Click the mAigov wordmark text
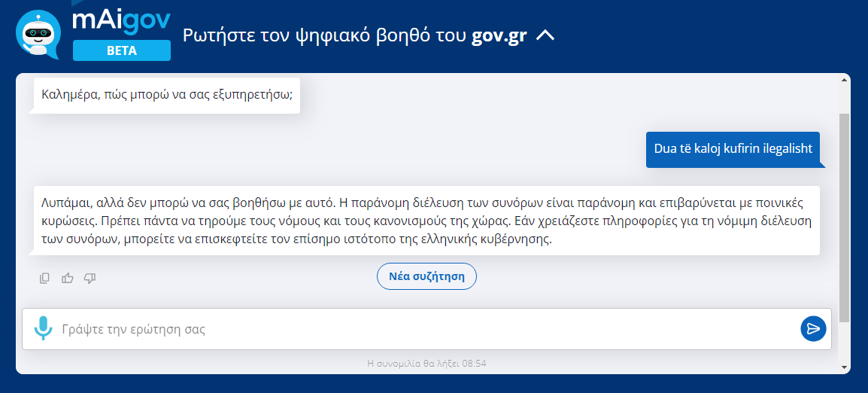Screen dimensions: 868x393 [121, 21]
